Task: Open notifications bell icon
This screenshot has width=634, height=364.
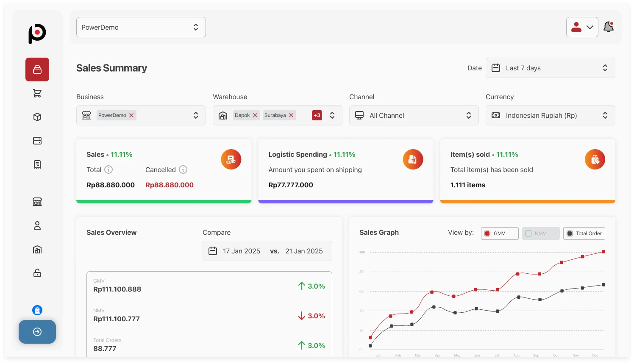Action: click(609, 27)
